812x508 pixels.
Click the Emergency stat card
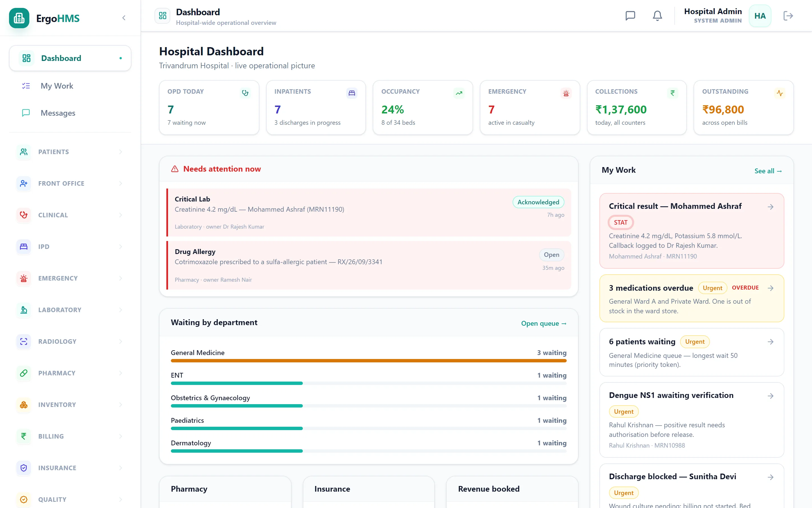[x=529, y=108]
